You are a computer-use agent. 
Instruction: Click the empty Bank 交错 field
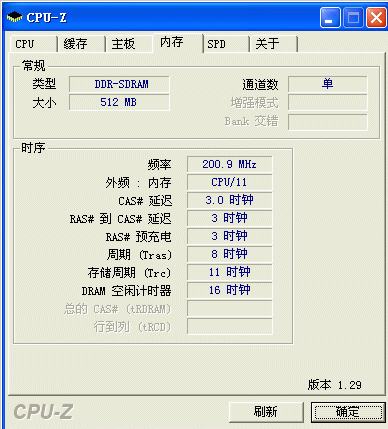(328, 122)
